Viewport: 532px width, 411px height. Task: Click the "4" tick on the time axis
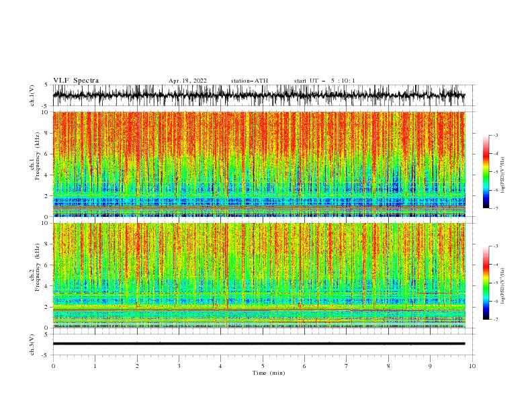[x=220, y=366]
